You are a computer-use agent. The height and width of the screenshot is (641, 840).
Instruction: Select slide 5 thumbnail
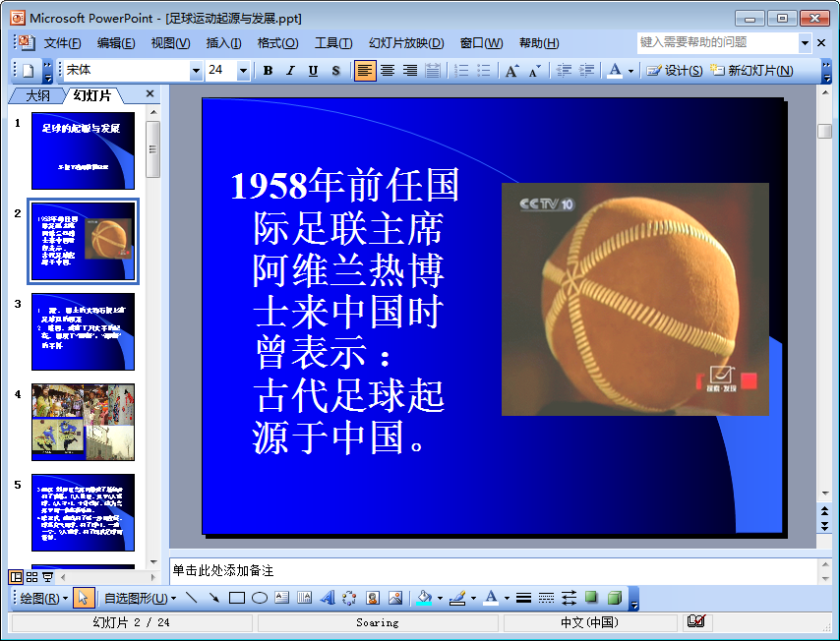[83, 512]
